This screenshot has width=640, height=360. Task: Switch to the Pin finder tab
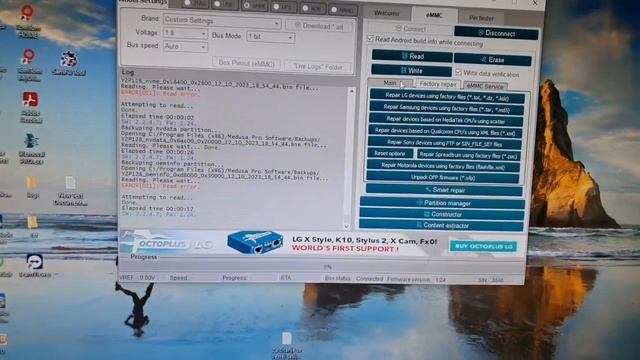click(x=481, y=18)
